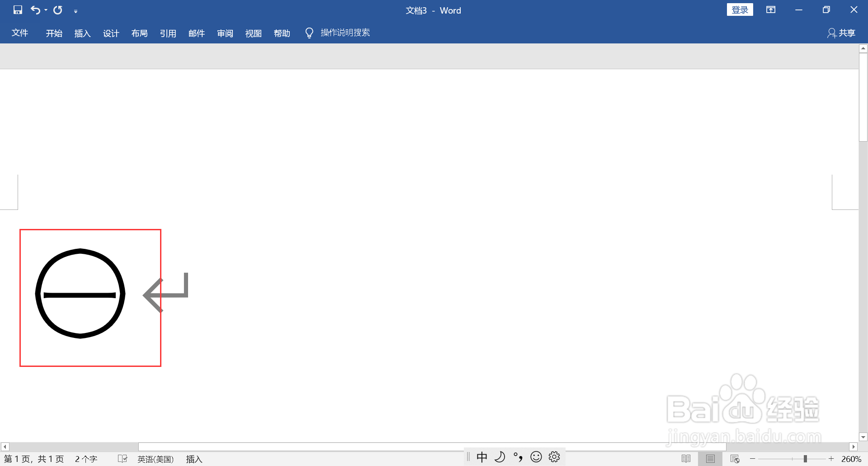Select the 引用 tab
868x466 pixels.
(168, 33)
